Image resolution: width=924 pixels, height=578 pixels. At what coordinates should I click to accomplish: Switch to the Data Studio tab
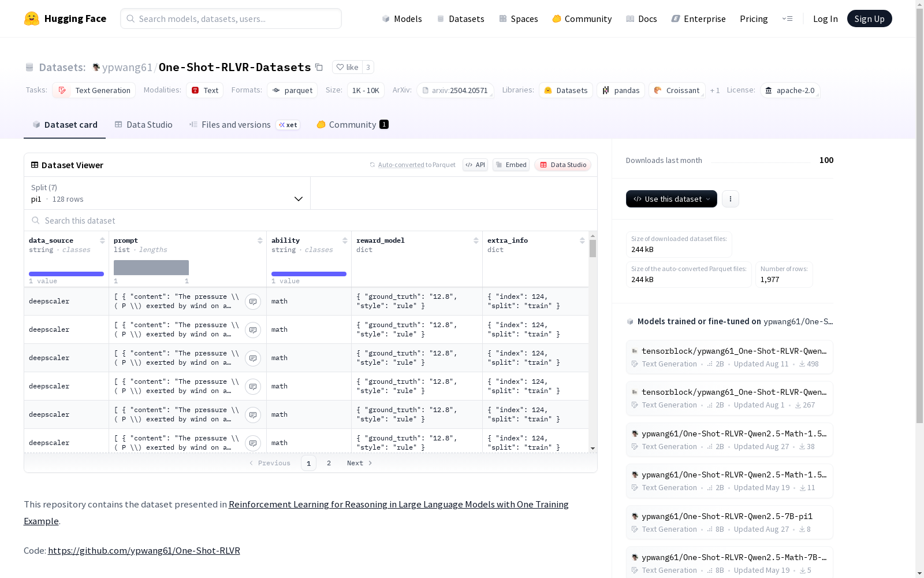(x=143, y=125)
